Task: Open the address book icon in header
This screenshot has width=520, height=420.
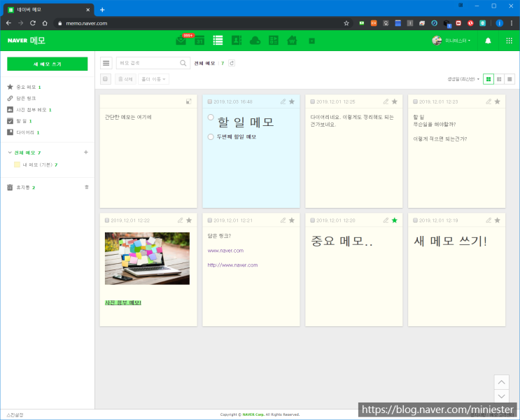Action: (x=237, y=41)
